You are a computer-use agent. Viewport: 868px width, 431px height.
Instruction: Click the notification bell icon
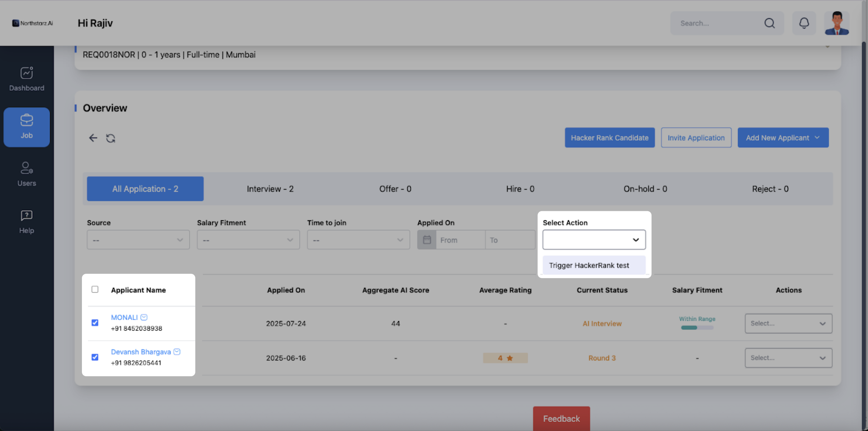(804, 23)
